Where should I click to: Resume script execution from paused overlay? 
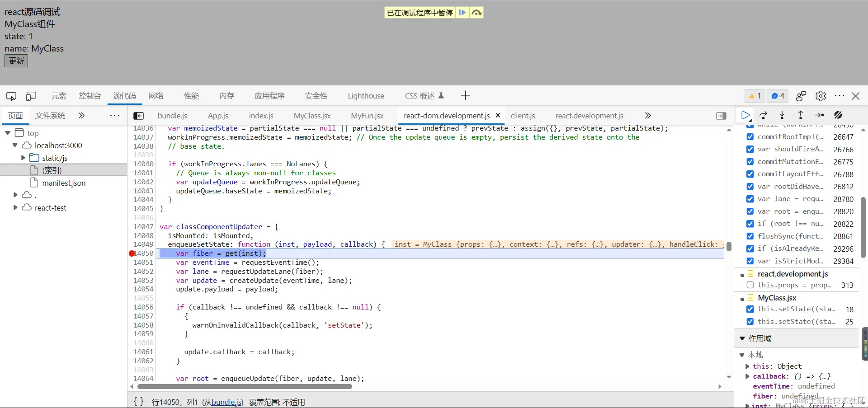462,13
